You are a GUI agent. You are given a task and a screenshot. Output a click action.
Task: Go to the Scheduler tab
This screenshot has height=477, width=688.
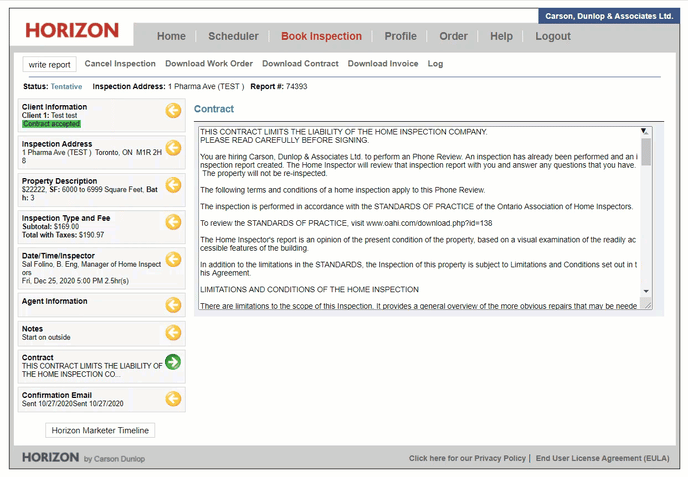[233, 36]
